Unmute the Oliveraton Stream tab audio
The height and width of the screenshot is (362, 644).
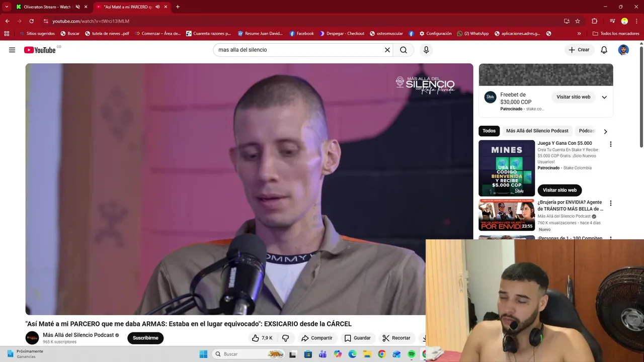(x=77, y=7)
